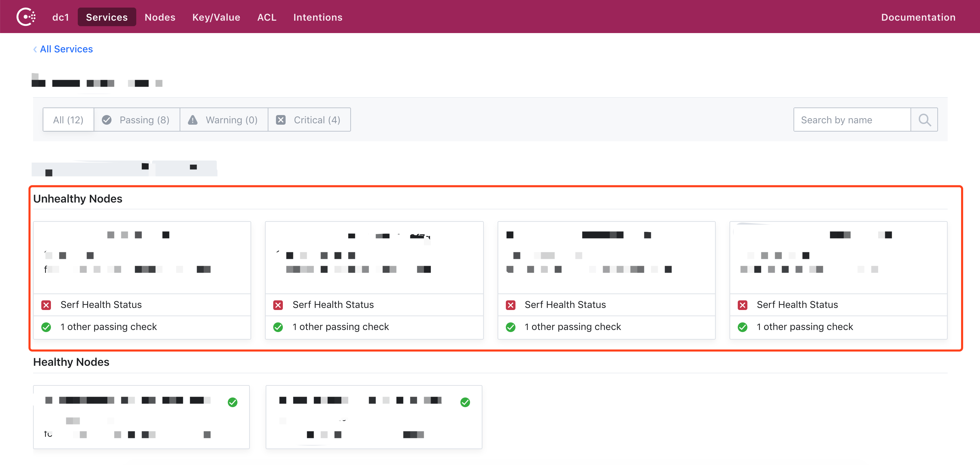
Task: Click the fourth unhealthy node's green check icon
Action: (x=742, y=327)
